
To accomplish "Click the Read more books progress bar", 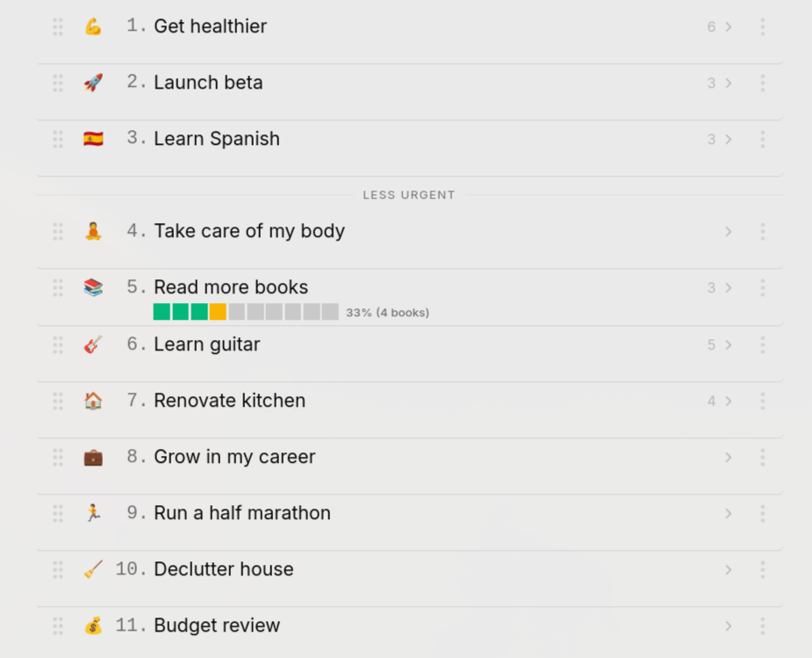I will pyautogui.click(x=246, y=312).
